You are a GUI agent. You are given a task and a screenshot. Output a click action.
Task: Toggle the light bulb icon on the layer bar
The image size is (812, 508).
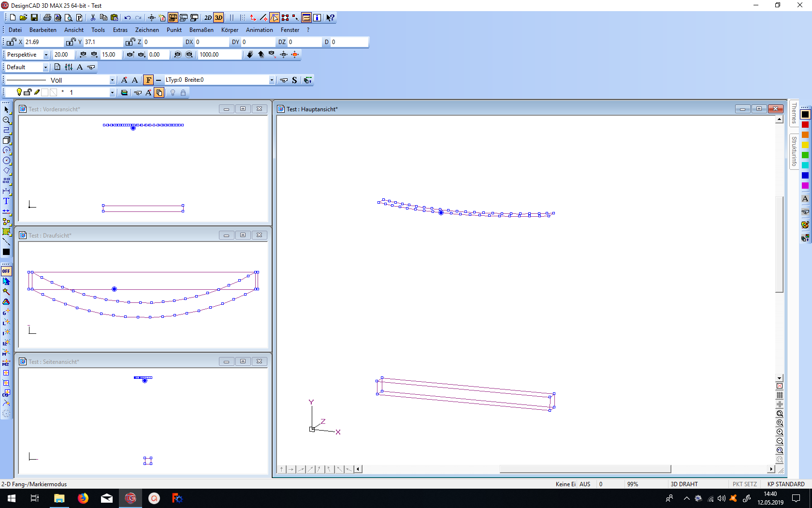[19, 92]
